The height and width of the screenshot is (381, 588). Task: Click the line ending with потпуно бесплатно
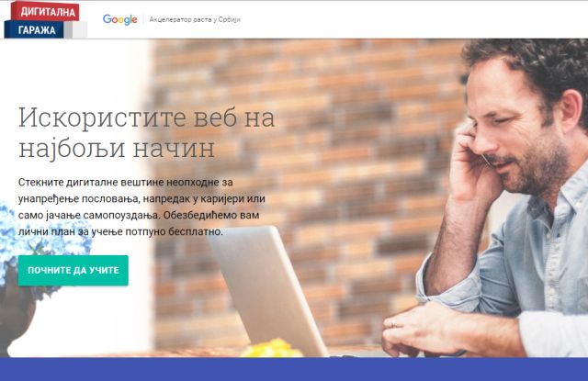[x=120, y=231]
